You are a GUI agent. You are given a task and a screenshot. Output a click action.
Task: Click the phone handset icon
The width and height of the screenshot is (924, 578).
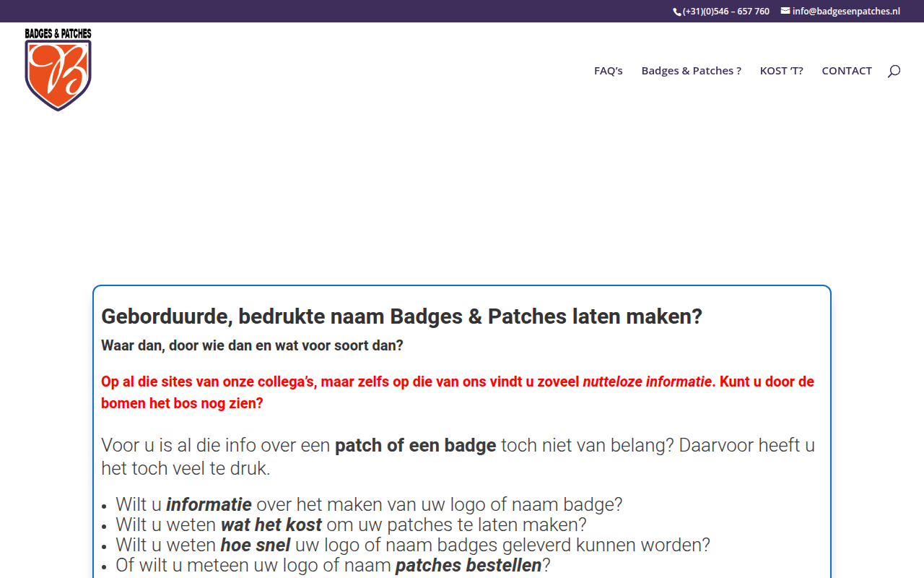[677, 12]
